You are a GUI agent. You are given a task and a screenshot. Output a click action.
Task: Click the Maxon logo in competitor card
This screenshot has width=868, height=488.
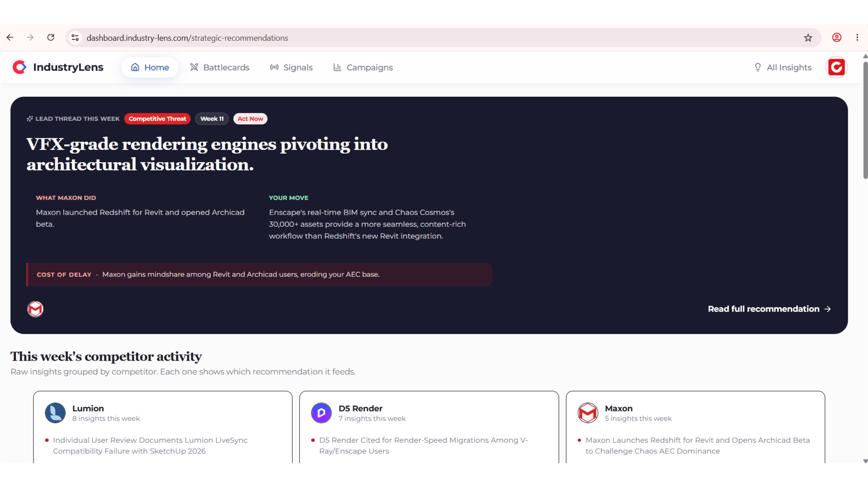point(588,413)
